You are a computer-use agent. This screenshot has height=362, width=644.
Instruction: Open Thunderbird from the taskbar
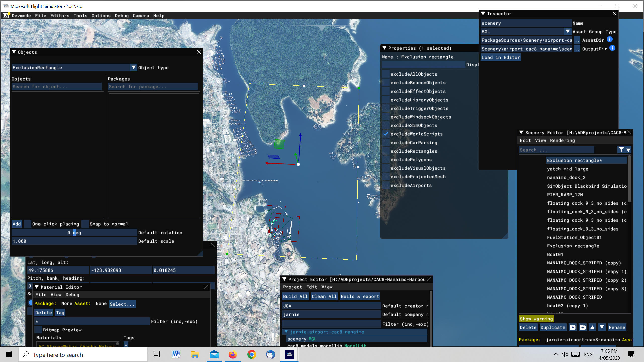tap(270, 354)
